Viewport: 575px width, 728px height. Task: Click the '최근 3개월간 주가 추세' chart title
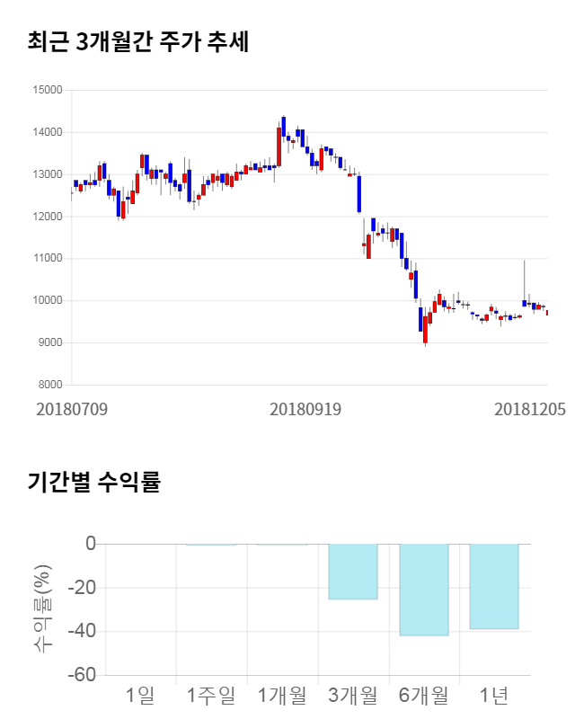pos(138,42)
